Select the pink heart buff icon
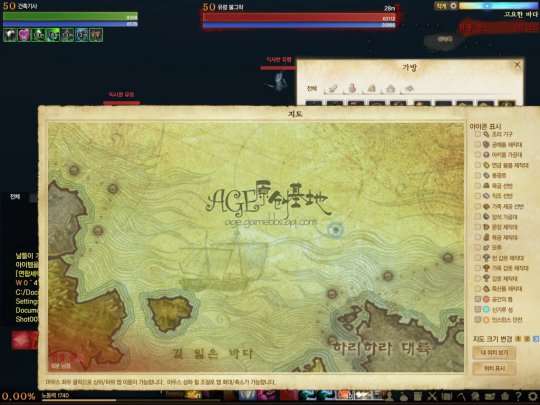Screen dimensions: 540x405 point(24,35)
